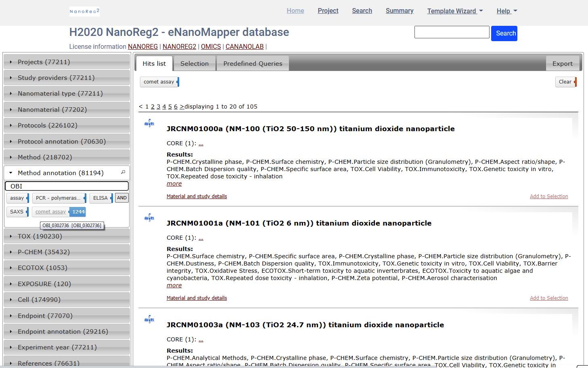The image size is (588, 368).
Task: Expand the Nanomaterial type facet
Action: pyautogui.click(x=60, y=94)
